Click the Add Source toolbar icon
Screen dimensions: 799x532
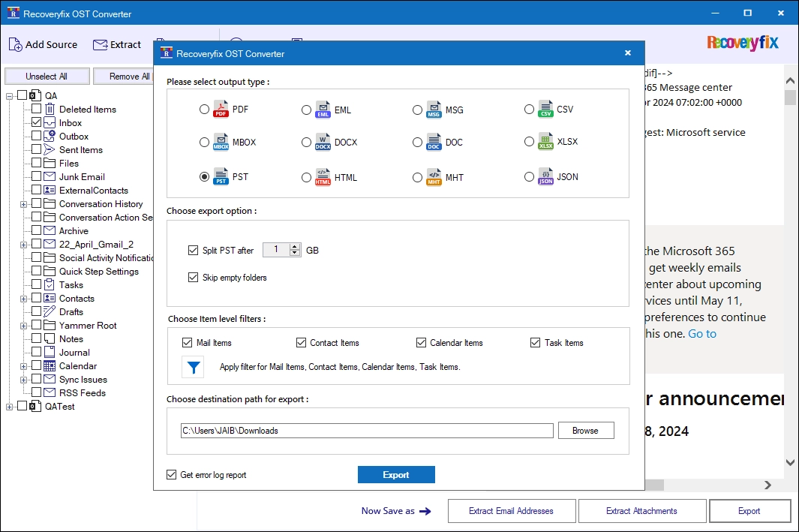point(15,45)
